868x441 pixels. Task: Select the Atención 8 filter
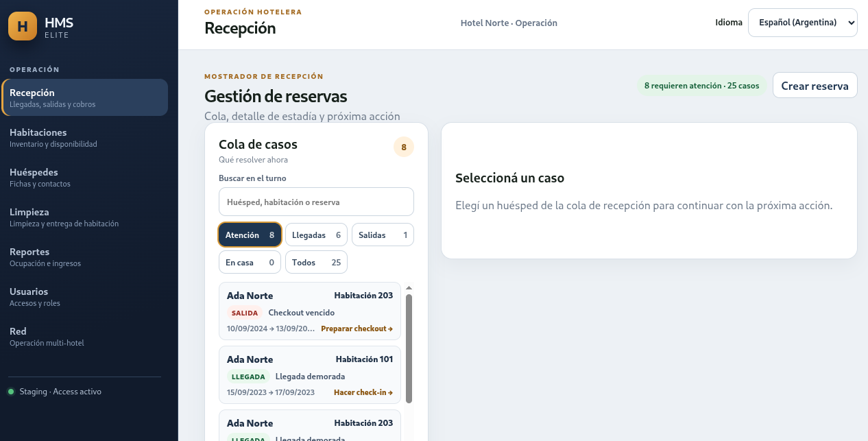[x=250, y=235]
